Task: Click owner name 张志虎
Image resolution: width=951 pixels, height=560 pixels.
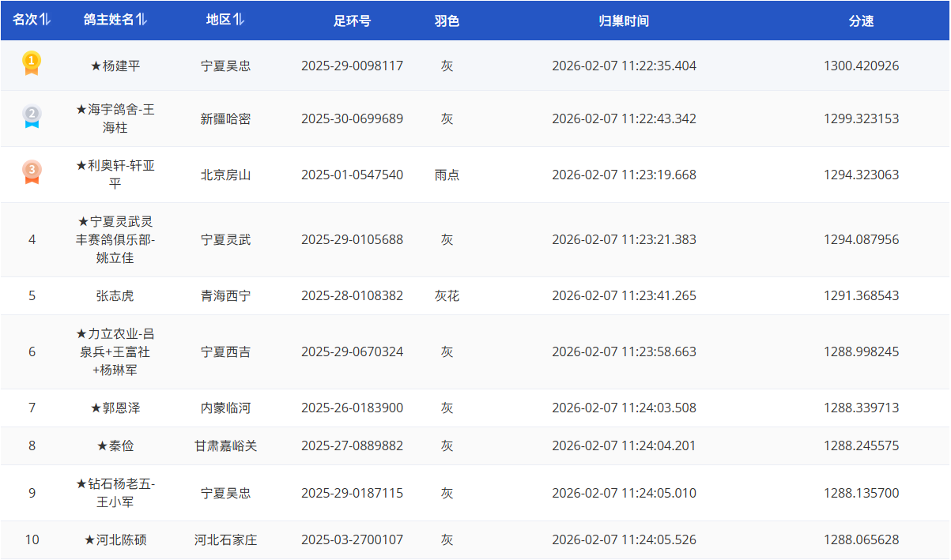Action: [115, 295]
